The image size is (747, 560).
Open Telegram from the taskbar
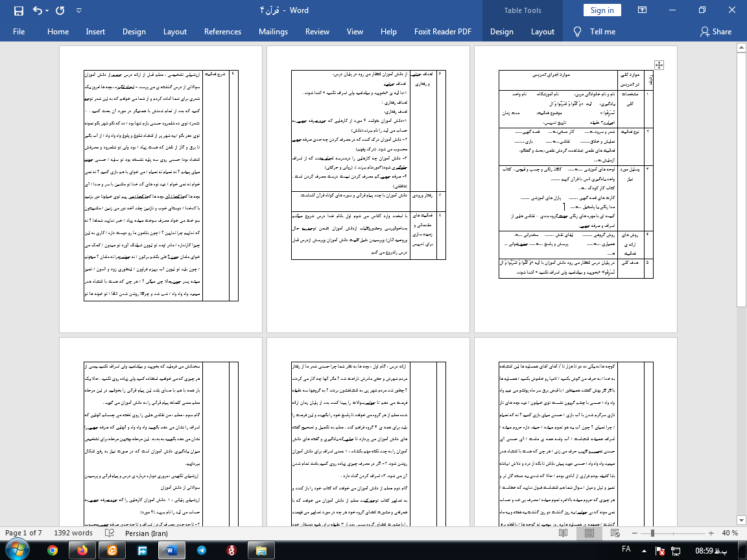coord(202,550)
